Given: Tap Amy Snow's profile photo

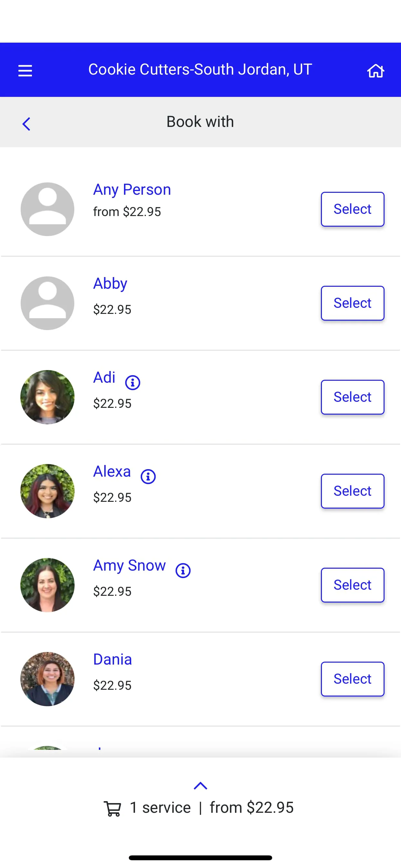Looking at the screenshot, I should click(x=47, y=585).
